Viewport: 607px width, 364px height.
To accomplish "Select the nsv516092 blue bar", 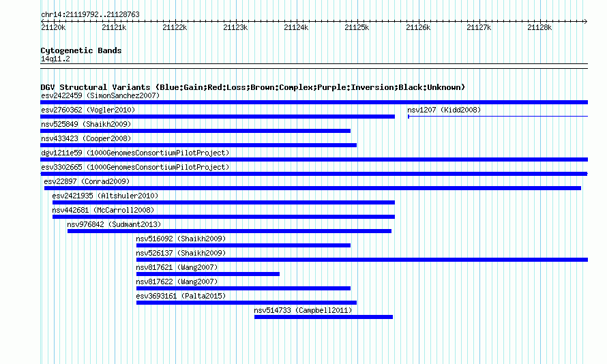I will point(243,245).
